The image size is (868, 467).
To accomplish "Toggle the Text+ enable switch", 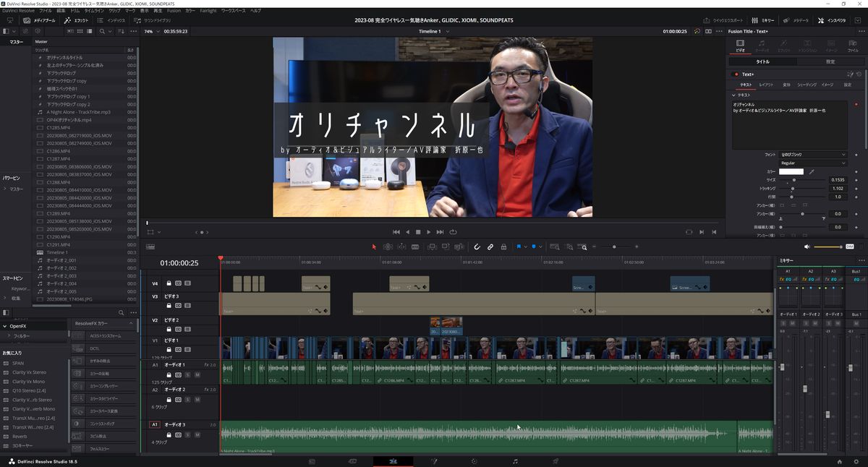I will pos(736,74).
